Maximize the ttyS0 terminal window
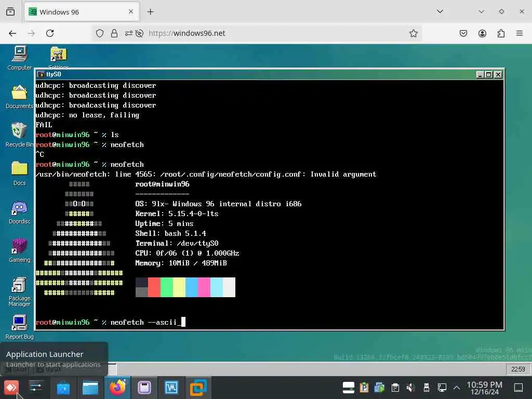 pos(488,75)
